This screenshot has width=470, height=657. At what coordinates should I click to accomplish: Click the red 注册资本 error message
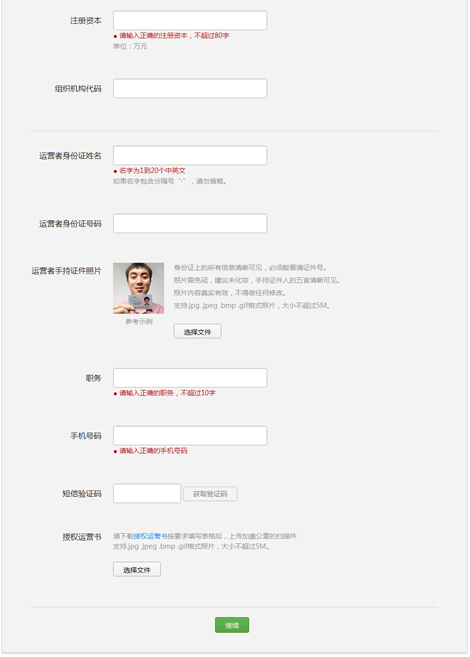point(171,36)
